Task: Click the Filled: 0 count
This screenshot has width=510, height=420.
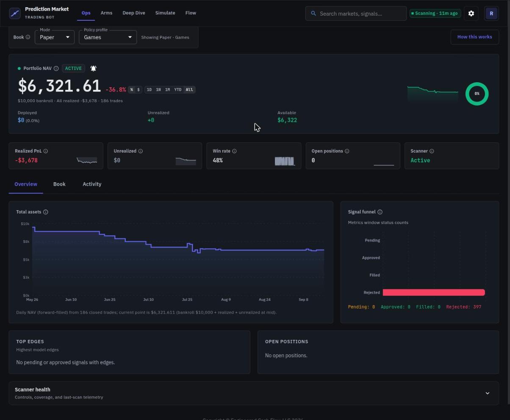Action: click(428, 307)
